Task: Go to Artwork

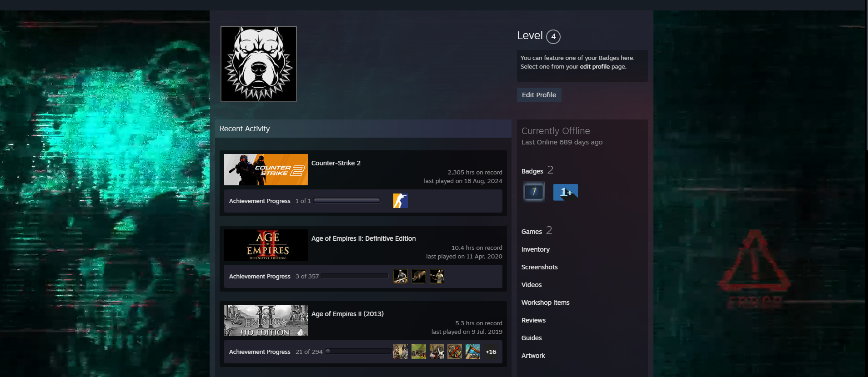Action: [533, 356]
